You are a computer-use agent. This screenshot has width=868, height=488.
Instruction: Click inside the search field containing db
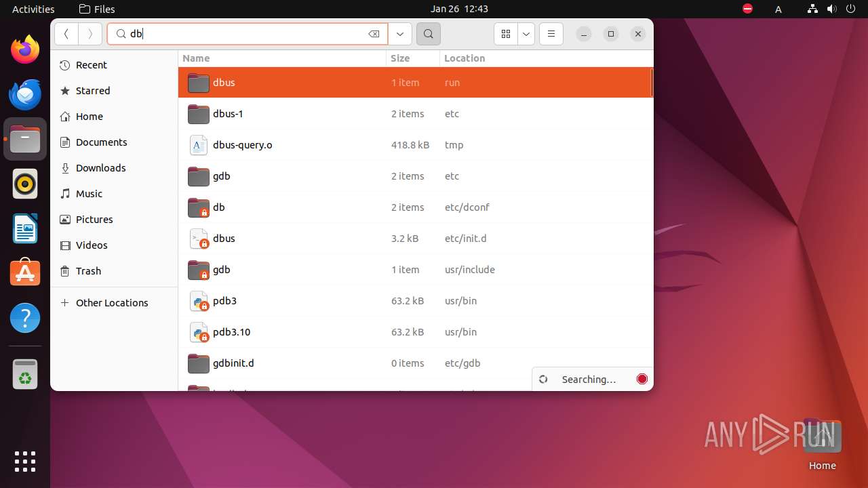pos(248,34)
